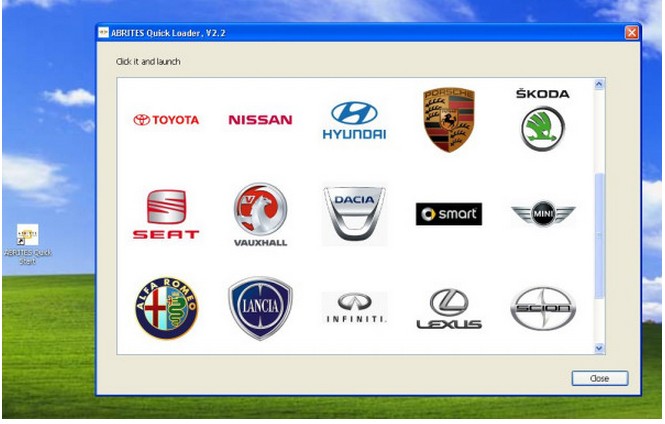This screenshot has width=665, height=424.
Task: Launch the Infiniti logo
Action: 354,308
